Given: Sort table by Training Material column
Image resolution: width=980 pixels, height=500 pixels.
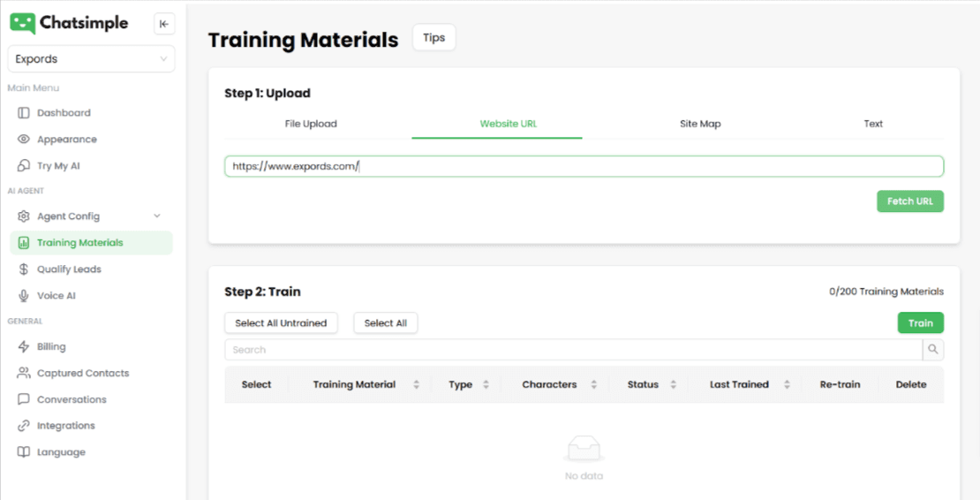Looking at the screenshot, I should [x=416, y=385].
